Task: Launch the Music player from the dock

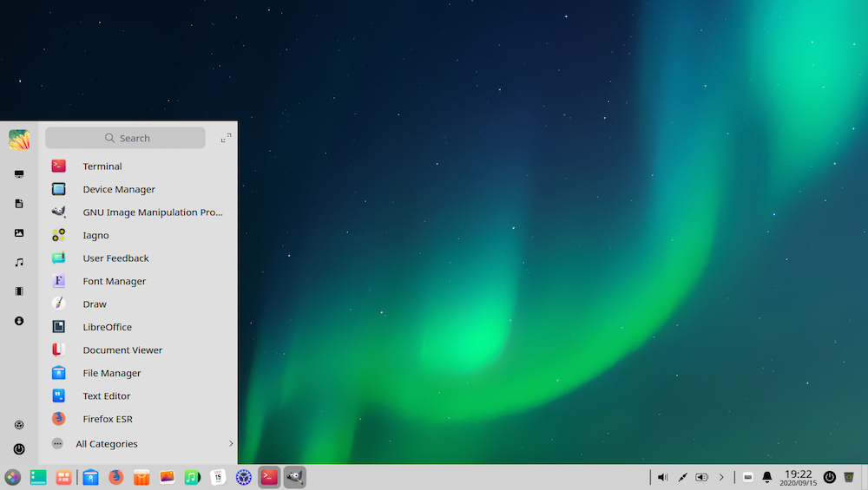Action: pos(192,477)
